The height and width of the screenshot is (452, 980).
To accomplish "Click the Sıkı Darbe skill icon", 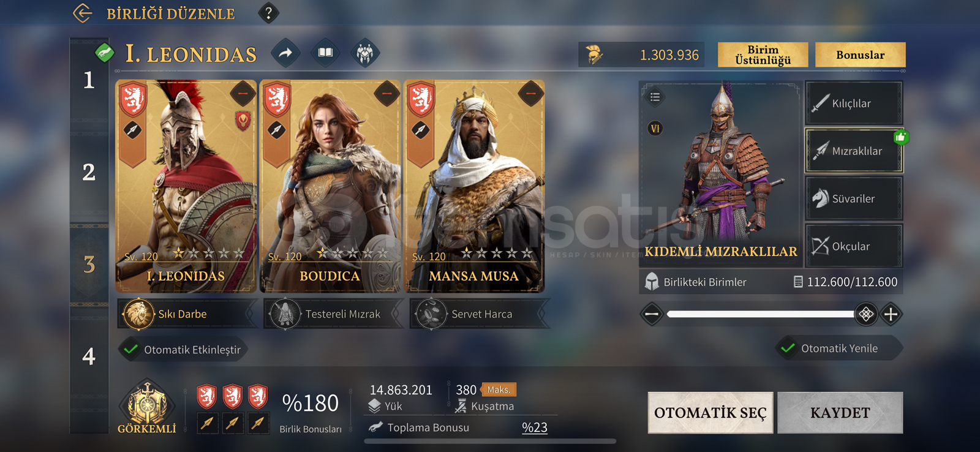I will (x=138, y=314).
